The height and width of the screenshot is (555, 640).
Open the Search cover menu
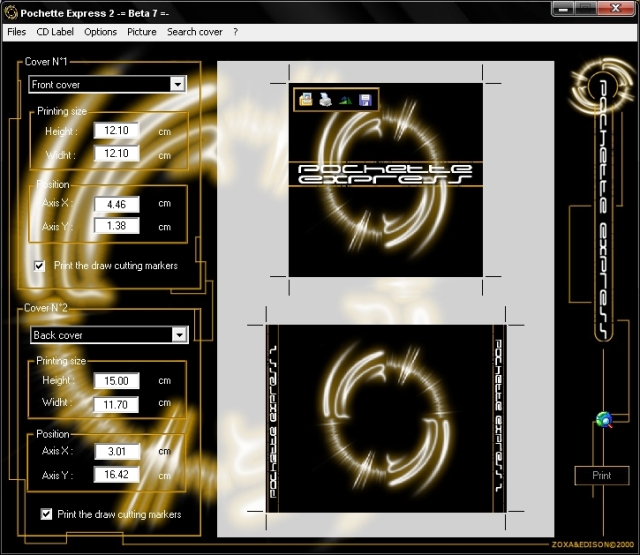(195, 32)
